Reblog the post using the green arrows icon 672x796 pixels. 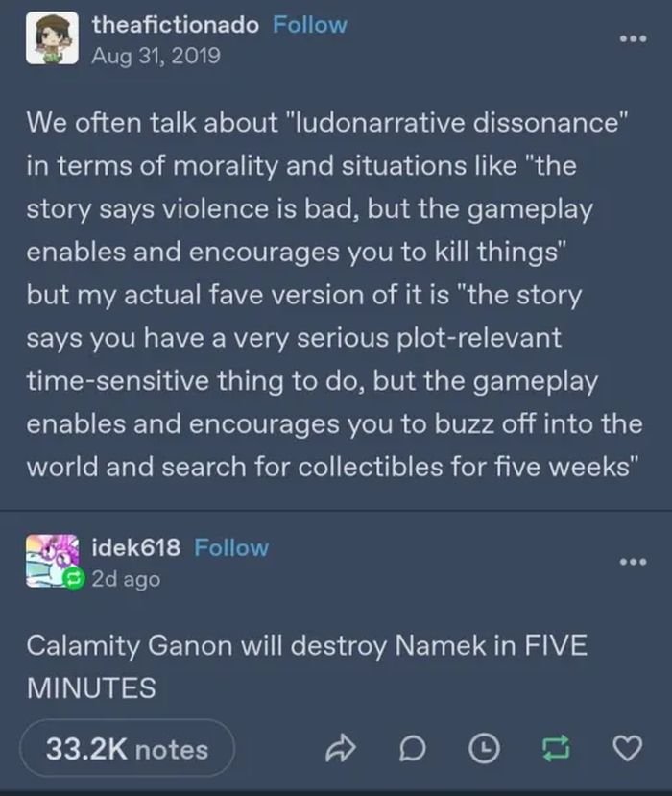(556, 748)
